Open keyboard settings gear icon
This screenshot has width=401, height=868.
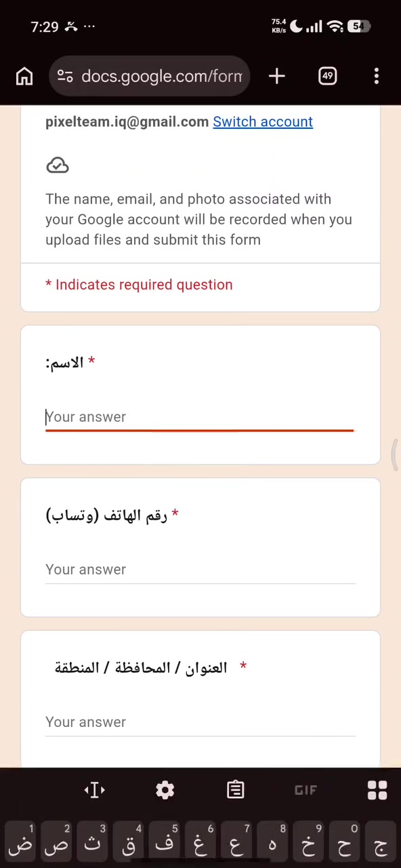point(165,789)
